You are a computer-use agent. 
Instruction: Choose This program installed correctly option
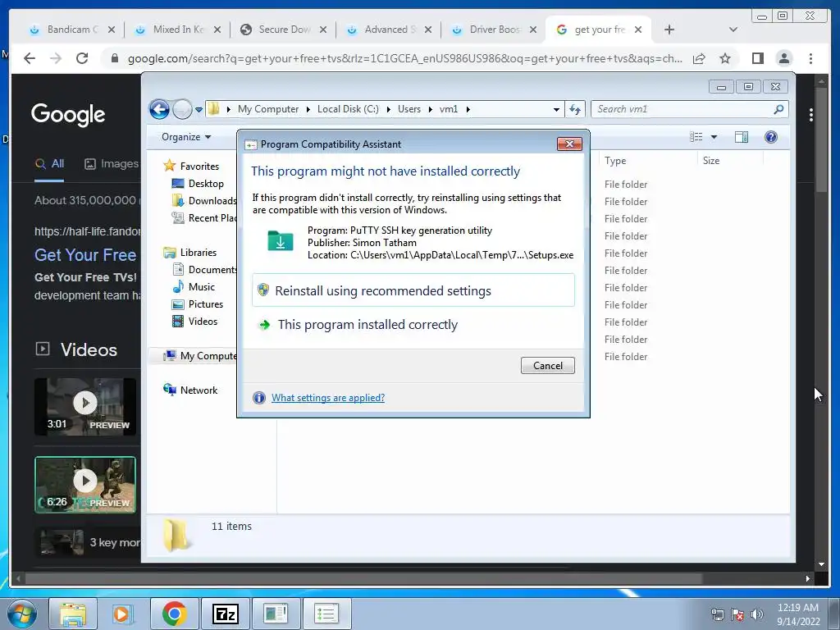coord(413,325)
